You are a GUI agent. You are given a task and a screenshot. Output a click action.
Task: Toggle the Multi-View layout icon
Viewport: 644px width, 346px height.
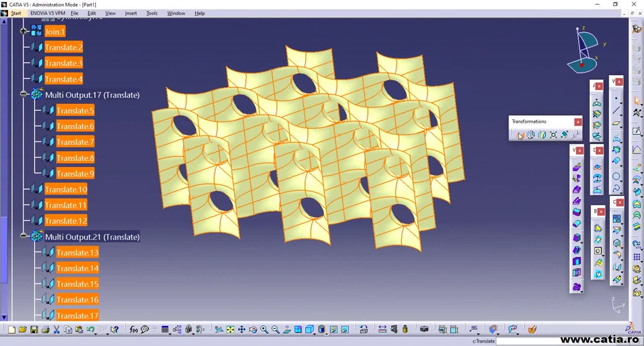tap(298, 329)
